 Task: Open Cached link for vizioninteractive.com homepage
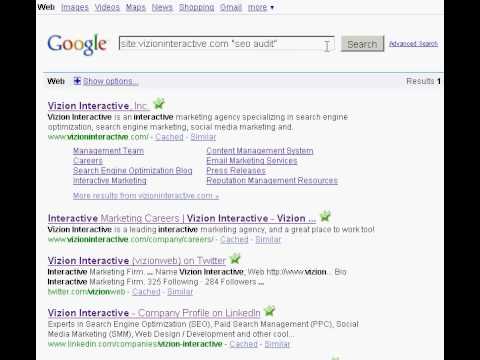click(x=169, y=137)
